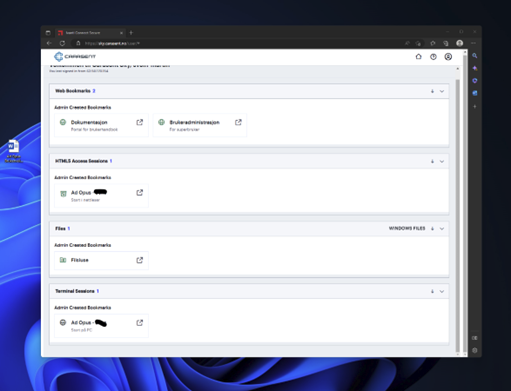The width and height of the screenshot is (511, 391).
Task: Open Filsluse file bookmark external icon
Action: 140,260
